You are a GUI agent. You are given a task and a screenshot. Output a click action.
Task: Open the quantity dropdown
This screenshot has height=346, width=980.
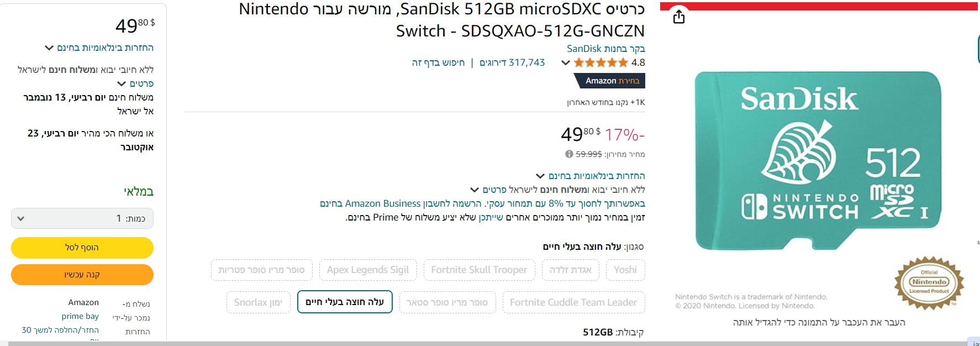click(x=82, y=218)
